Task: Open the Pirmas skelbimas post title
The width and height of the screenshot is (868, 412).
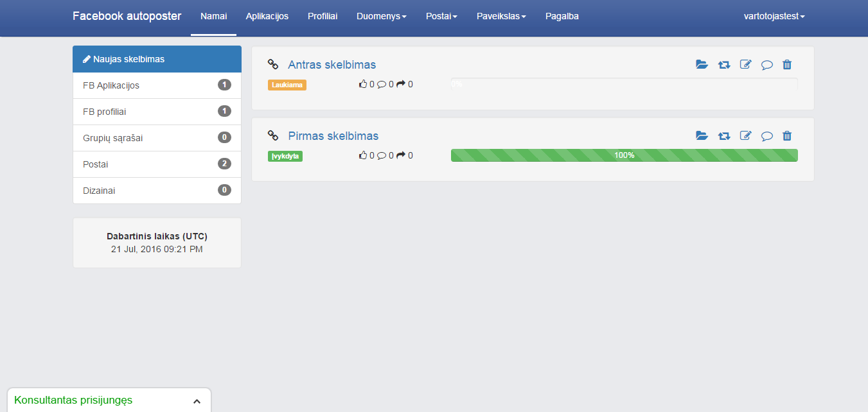Action: (x=333, y=136)
